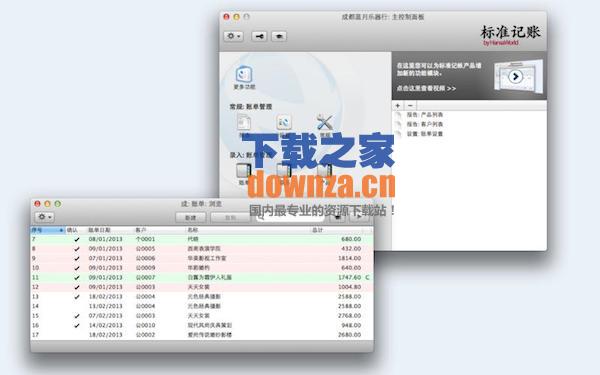Screen dimensions: 600x375
Task: Click customer code 公0005 in row 8
Action: pyautogui.click(x=145, y=249)
